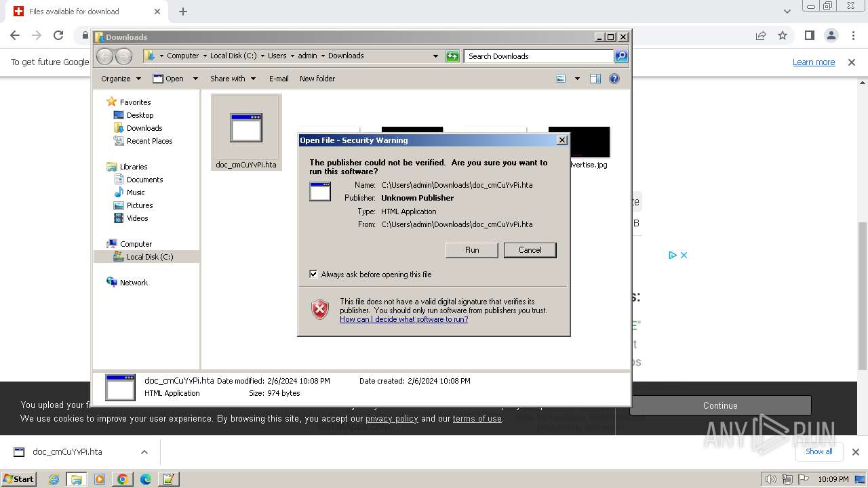The image size is (868, 488).
Task: Click New folder in Explorer toolbar
Action: pos(317,79)
